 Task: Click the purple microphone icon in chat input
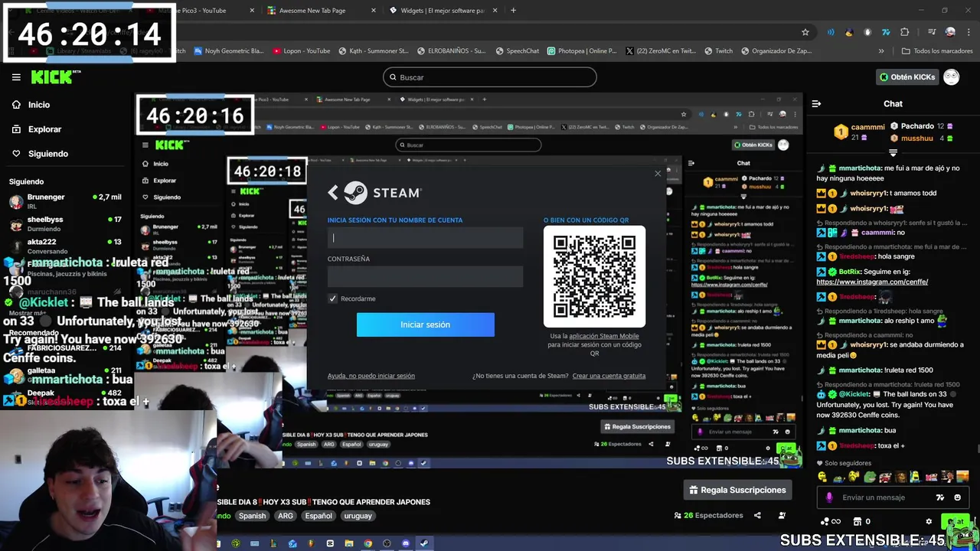point(829,497)
